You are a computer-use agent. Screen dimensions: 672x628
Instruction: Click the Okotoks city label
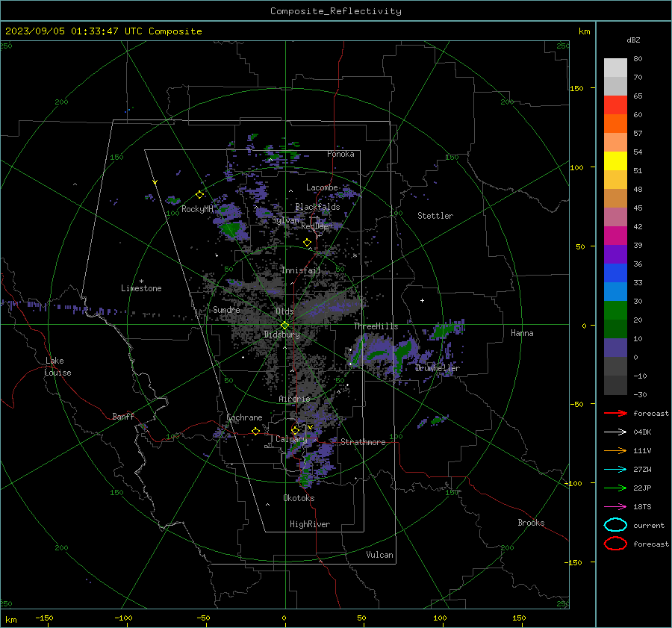pyautogui.click(x=299, y=498)
